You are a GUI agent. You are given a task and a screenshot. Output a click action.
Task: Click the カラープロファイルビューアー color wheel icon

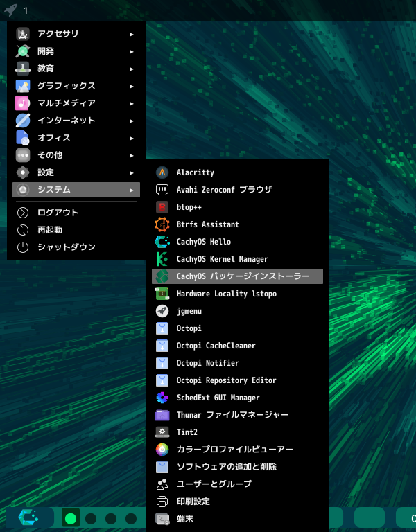(x=162, y=450)
